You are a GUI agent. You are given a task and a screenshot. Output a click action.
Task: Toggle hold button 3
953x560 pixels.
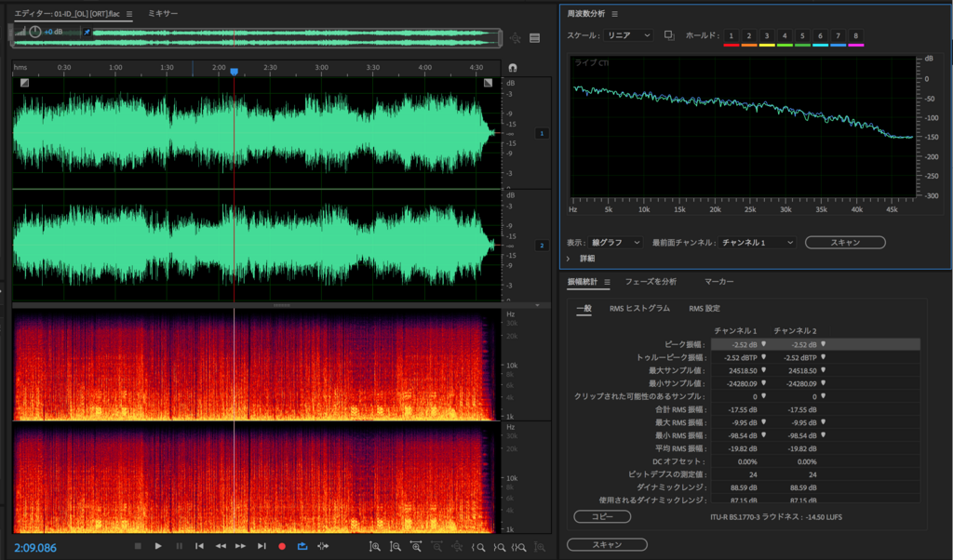(x=767, y=36)
